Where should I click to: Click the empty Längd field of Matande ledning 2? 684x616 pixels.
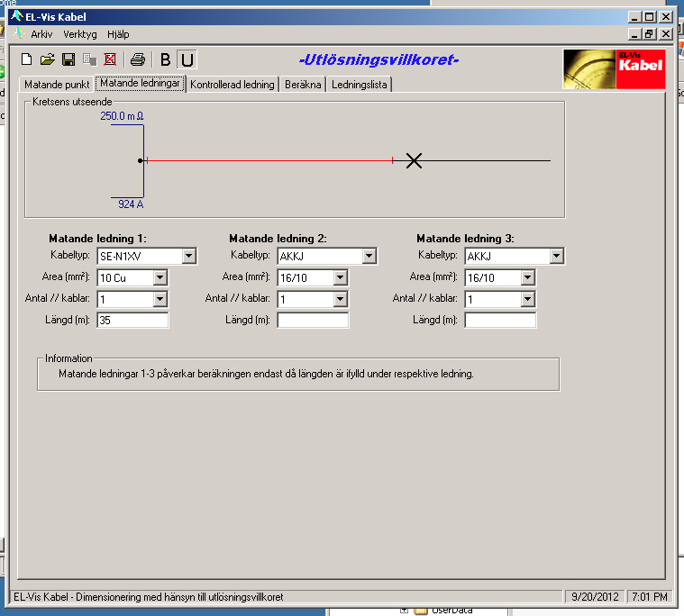point(312,320)
